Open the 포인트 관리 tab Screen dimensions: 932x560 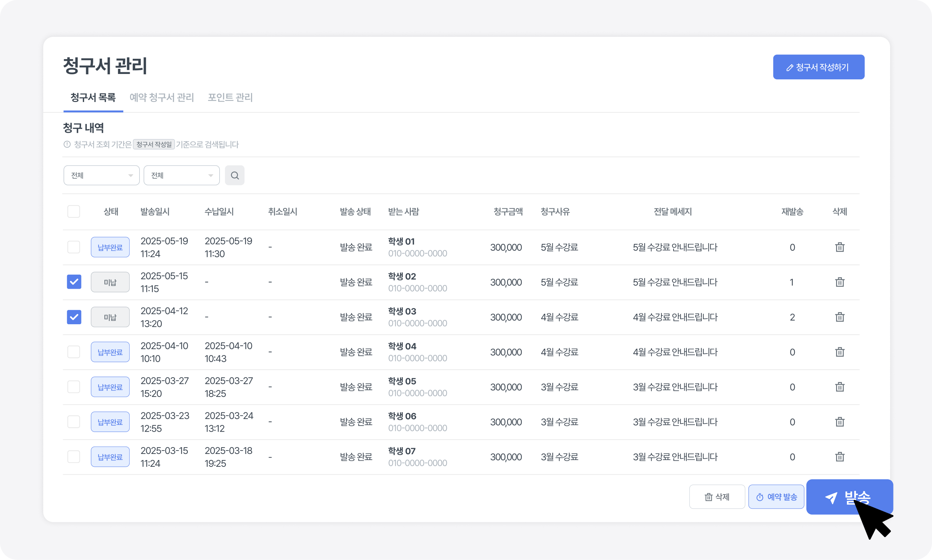[230, 98]
